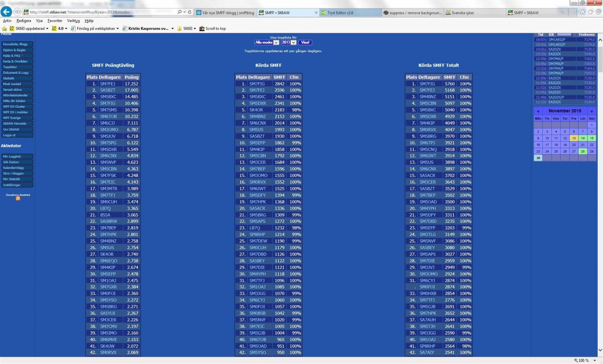
Task: Click Logga ut in the sidebar
Action: (x=17, y=135)
